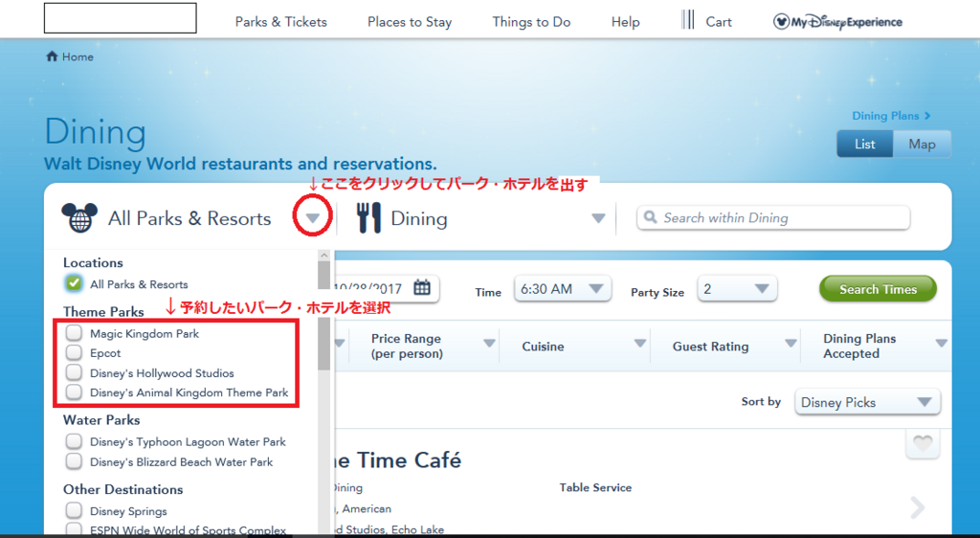Screen dimensions: 980x538
Task: Open the Party Size dropdown
Action: (737, 289)
